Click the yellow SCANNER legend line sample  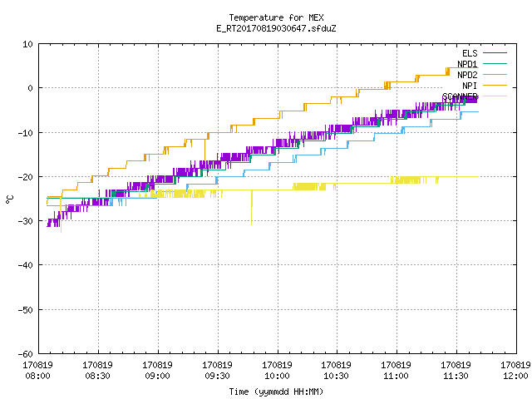point(495,96)
